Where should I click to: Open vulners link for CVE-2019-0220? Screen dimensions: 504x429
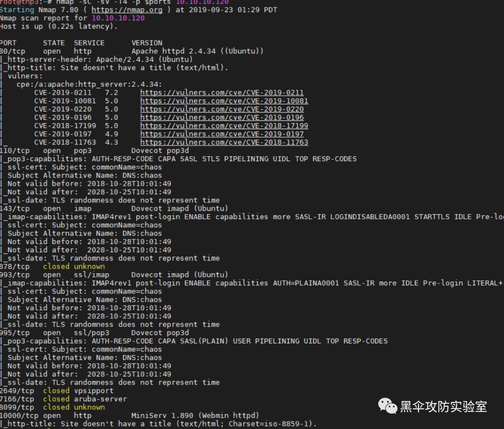(x=222, y=109)
